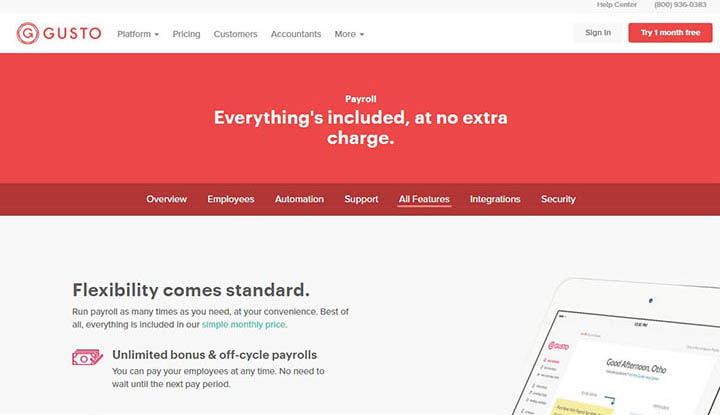
Task: Click the (800) 936-0383 phone number
Action: (681, 5)
